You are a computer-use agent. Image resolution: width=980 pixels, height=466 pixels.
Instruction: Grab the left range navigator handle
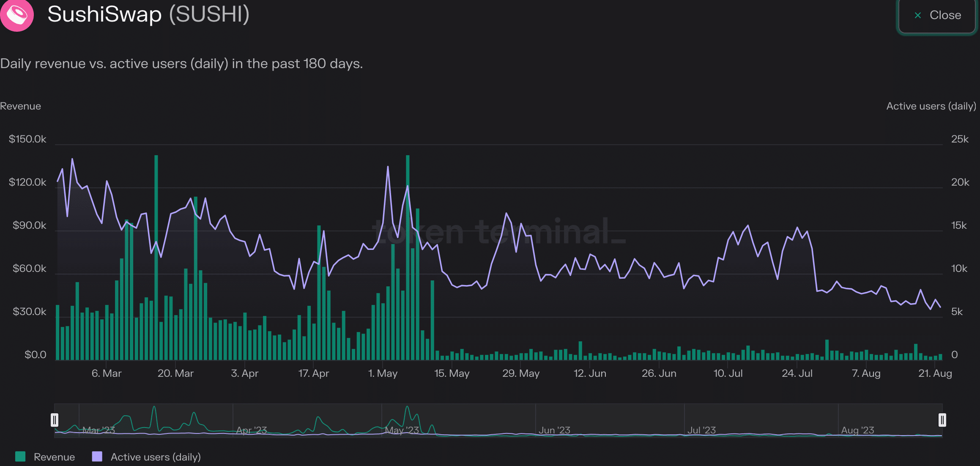(x=55, y=420)
